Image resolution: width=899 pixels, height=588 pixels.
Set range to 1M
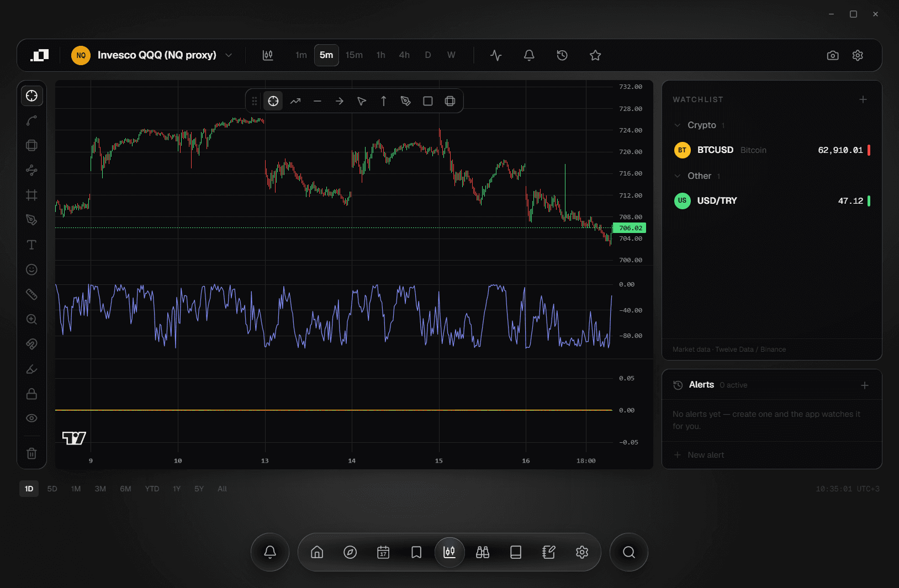tap(76, 489)
